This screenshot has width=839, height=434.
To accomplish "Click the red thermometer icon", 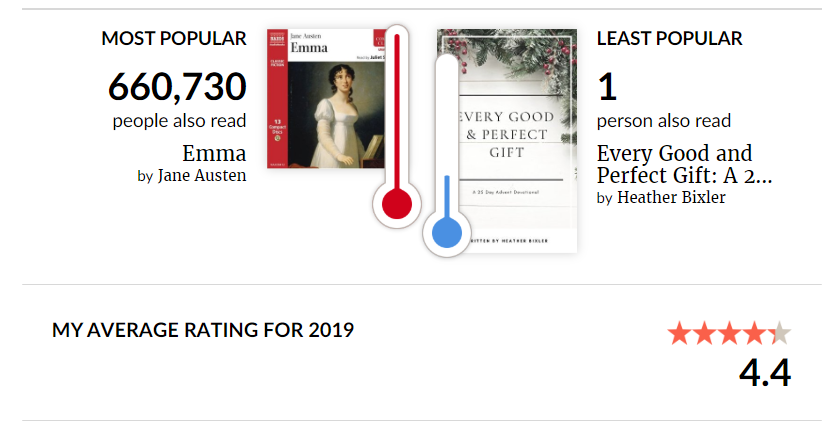I will click(397, 126).
